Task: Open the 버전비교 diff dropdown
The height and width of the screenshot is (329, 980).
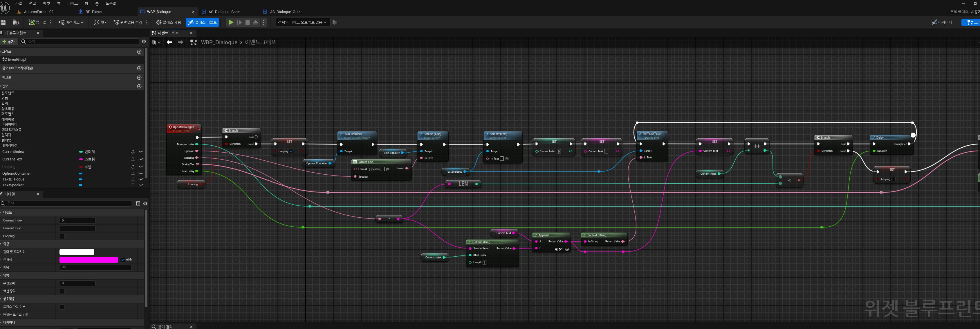Action: [71, 22]
